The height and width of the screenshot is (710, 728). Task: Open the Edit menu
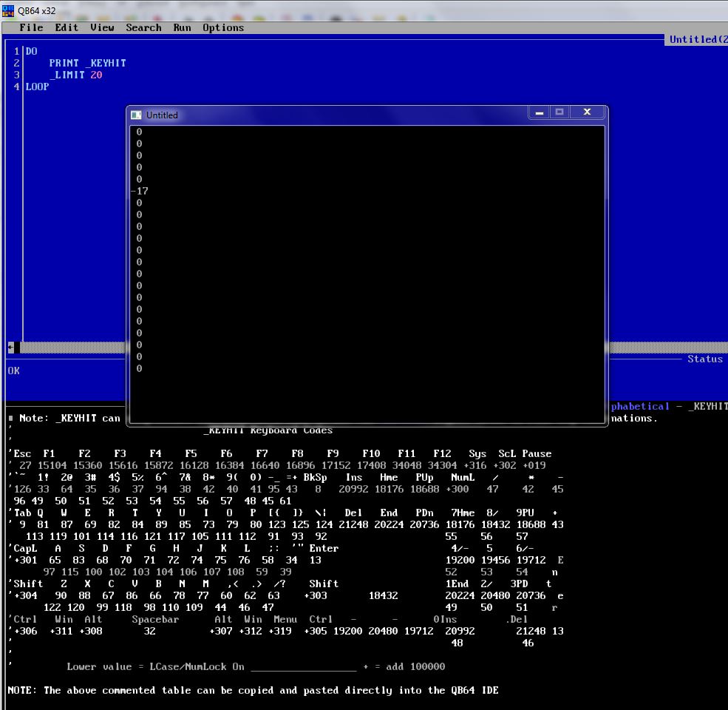67,27
